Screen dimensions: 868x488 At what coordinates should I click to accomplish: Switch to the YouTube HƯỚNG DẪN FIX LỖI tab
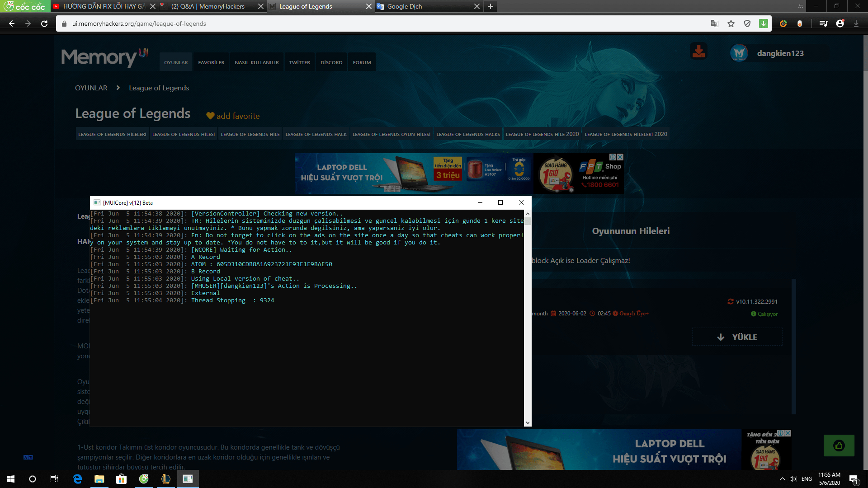(x=104, y=6)
